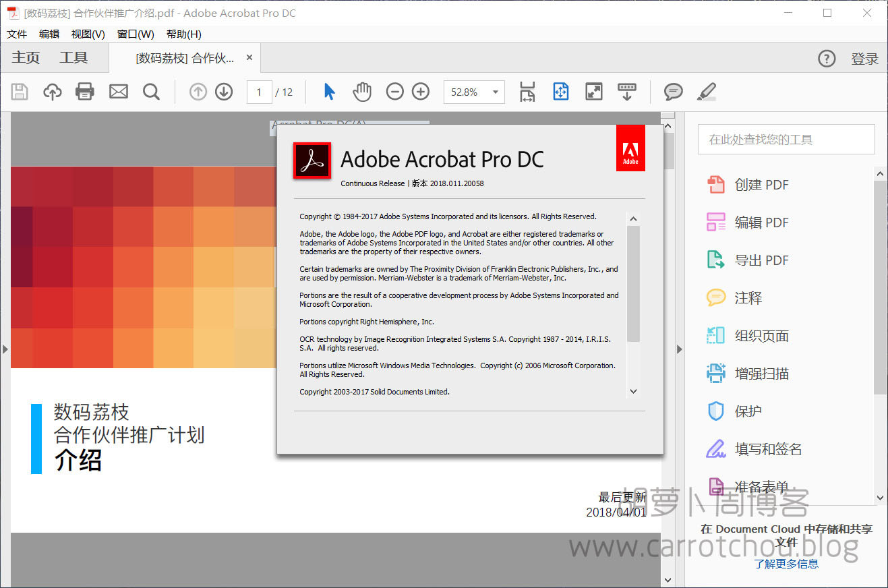Open the 窗口(W) menu
Screen dimensions: 888x588
coord(136,34)
